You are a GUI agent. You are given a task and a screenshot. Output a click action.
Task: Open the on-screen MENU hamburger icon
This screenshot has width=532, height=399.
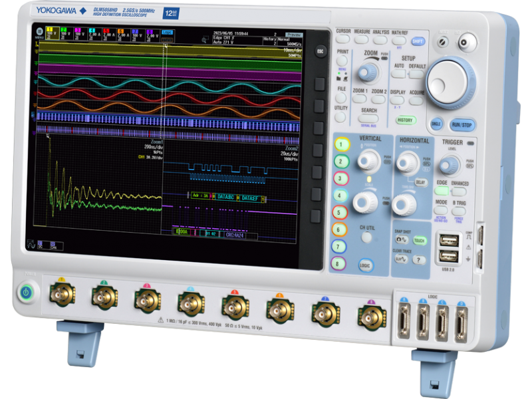tap(39, 33)
